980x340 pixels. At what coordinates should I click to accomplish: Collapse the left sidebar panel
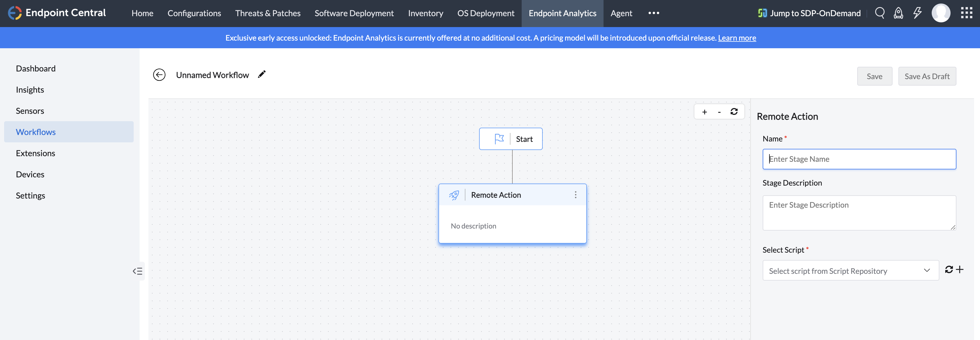[x=137, y=271]
